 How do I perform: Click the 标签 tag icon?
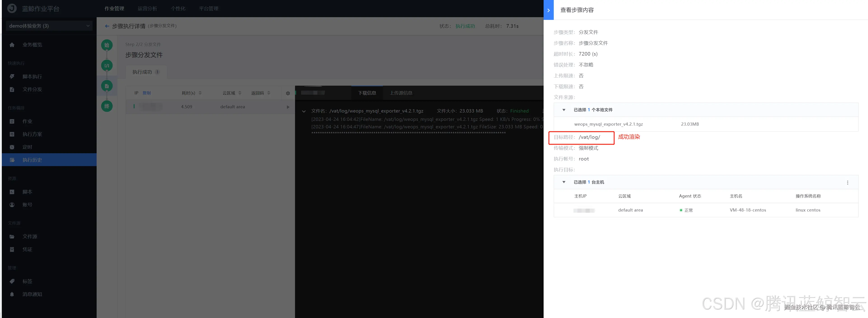coord(12,281)
